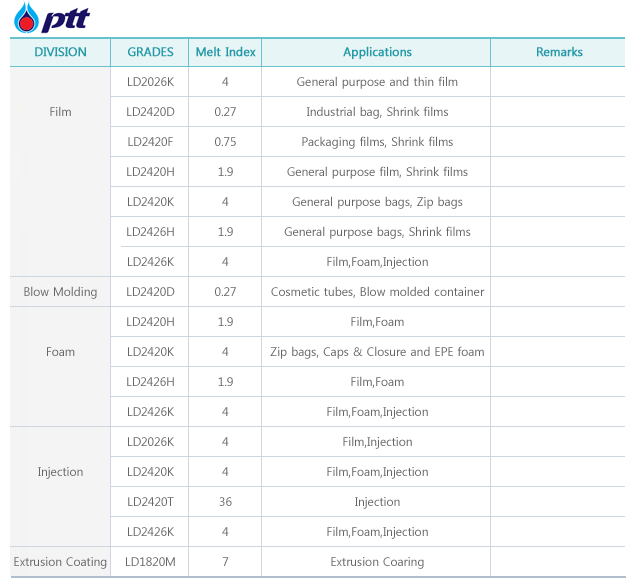Select the Melt Index column header

(x=225, y=52)
